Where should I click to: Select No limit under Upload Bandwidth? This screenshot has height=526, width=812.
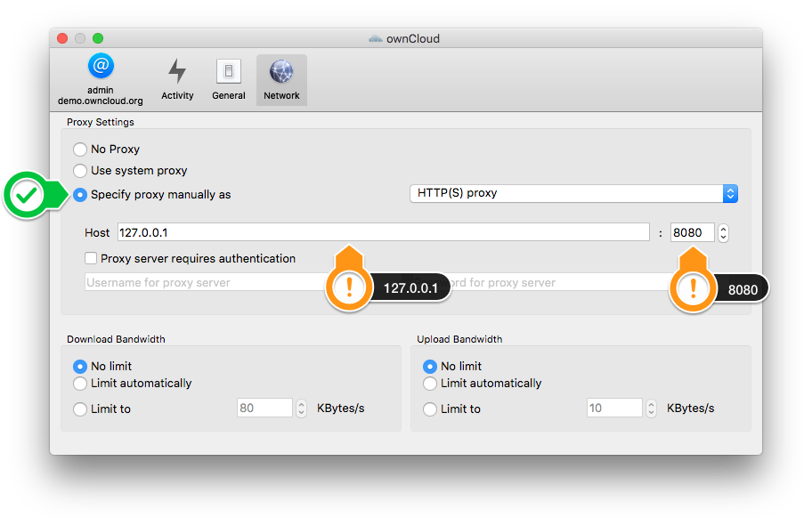[x=430, y=367]
